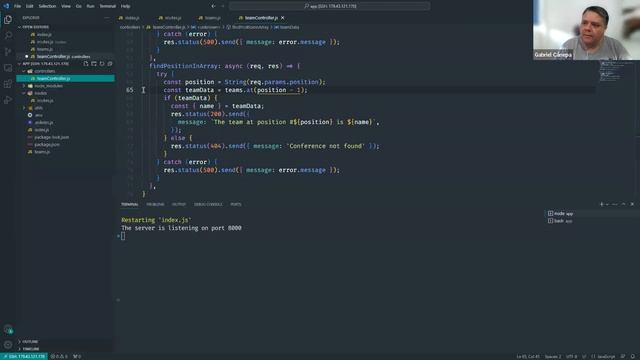Expand the Outline section
Image resolution: width=640 pixels, height=360 pixels.
click(x=30, y=341)
